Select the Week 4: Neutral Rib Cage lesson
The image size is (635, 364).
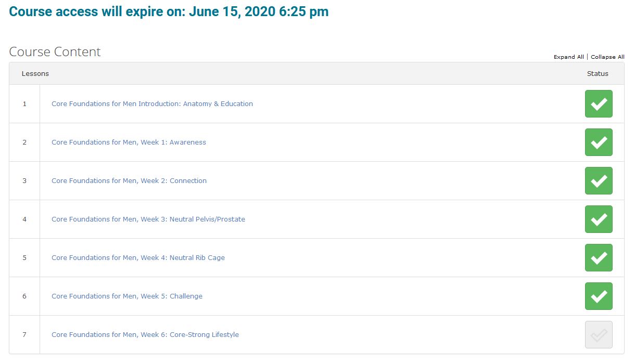click(138, 258)
